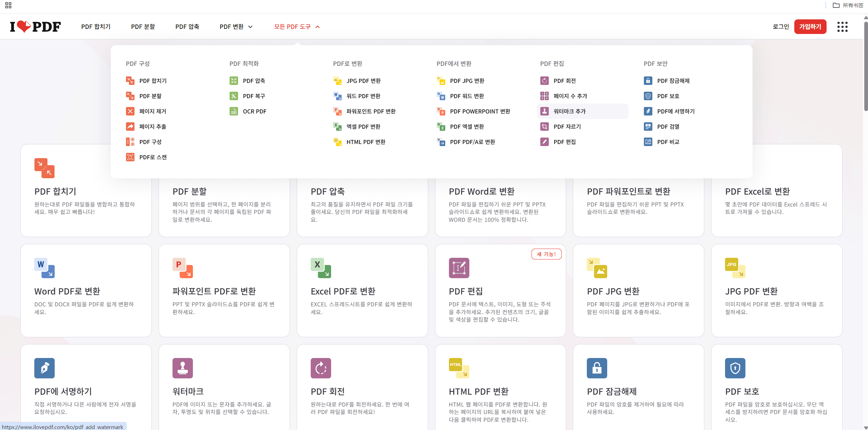
Task: Click the 워드 PDF 변환 icon
Action: (337, 96)
